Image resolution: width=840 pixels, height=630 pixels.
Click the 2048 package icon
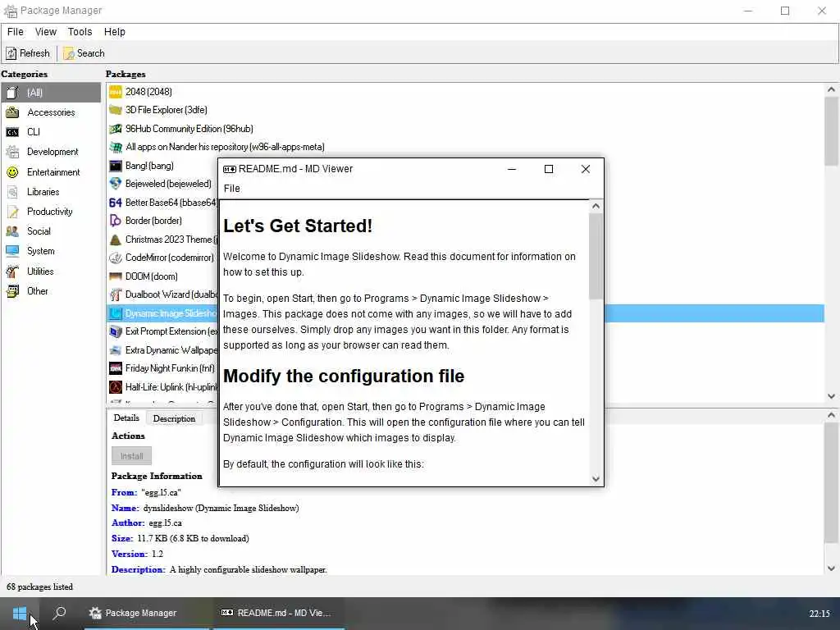[x=115, y=92]
